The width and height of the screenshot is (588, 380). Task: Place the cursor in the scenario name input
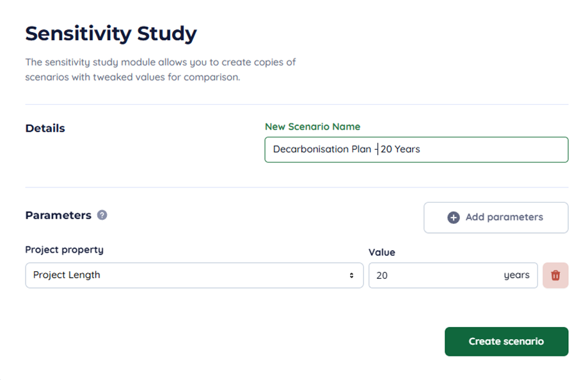416,149
